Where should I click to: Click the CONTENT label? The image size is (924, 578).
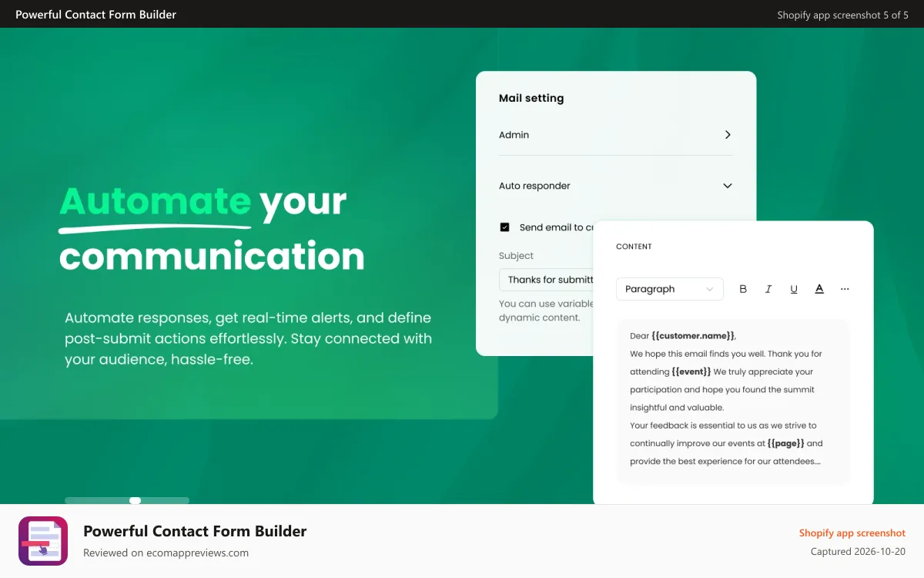(634, 247)
